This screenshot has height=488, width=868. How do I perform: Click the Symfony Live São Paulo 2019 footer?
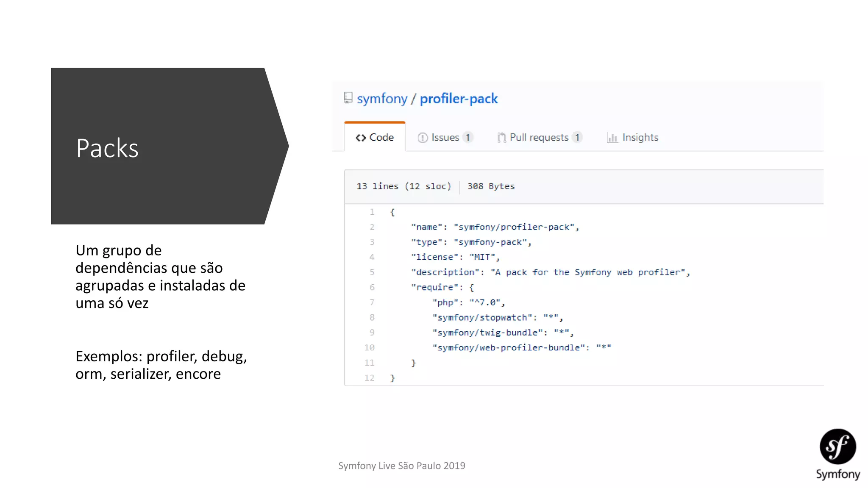[402, 466]
